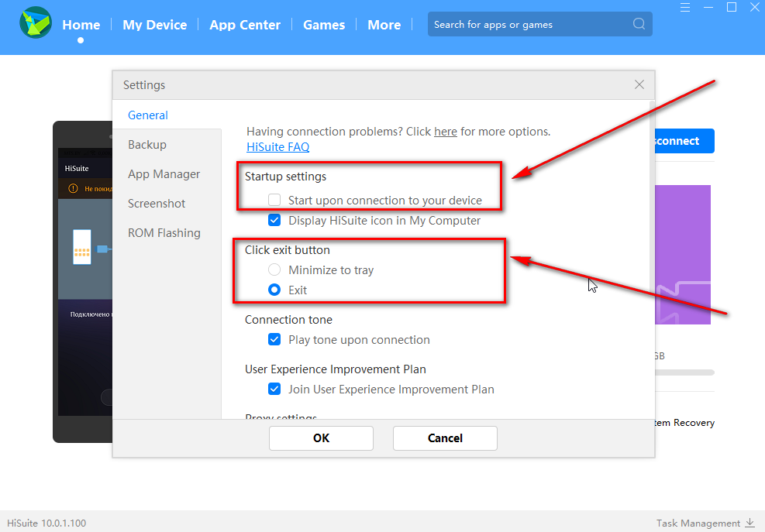
Task: Click the HiSuite logo icon
Action: pos(36,23)
